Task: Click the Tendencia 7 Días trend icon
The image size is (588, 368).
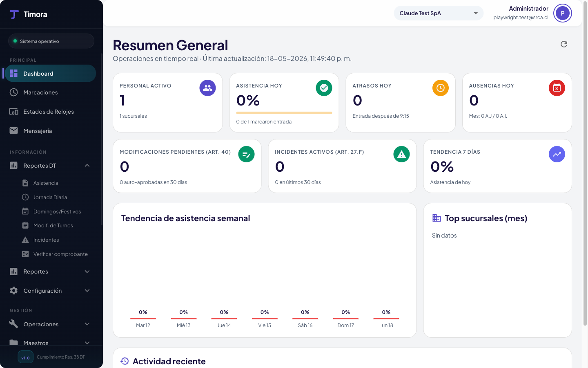Action: (557, 154)
